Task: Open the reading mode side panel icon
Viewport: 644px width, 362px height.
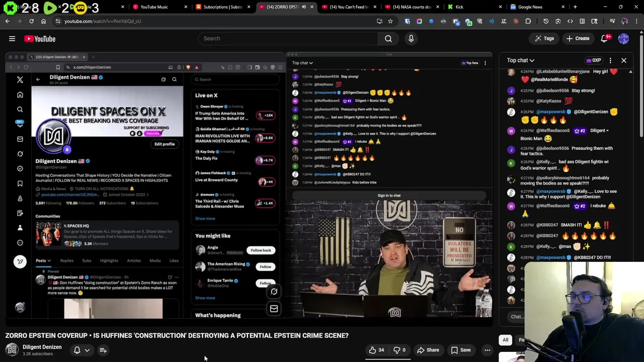Action: [x=582, y=21]
